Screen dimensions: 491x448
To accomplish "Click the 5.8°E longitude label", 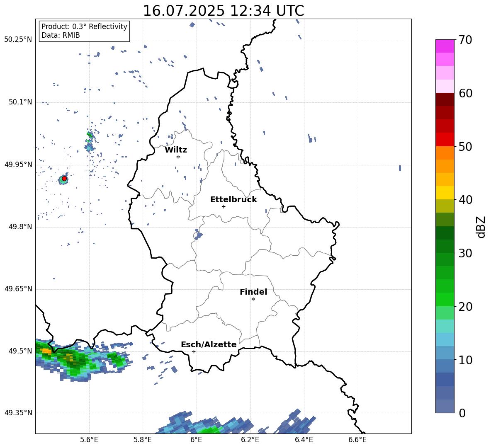I will click(x=143, y=440).
